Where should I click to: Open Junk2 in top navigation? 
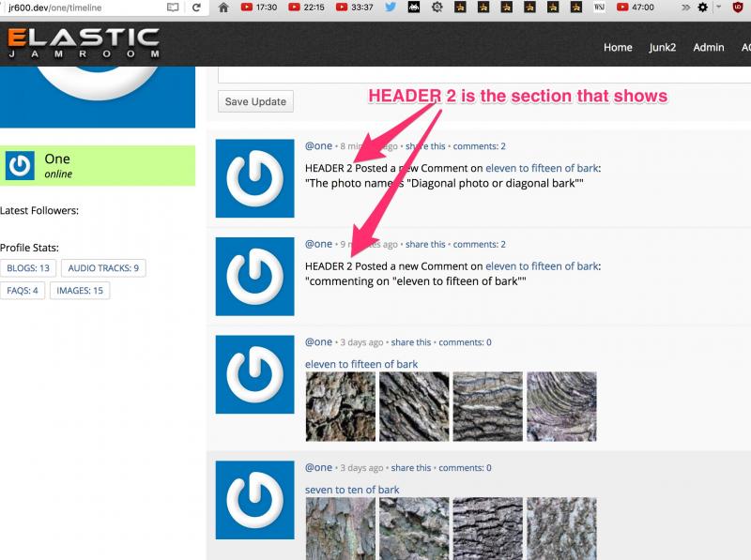coord(663,48)
